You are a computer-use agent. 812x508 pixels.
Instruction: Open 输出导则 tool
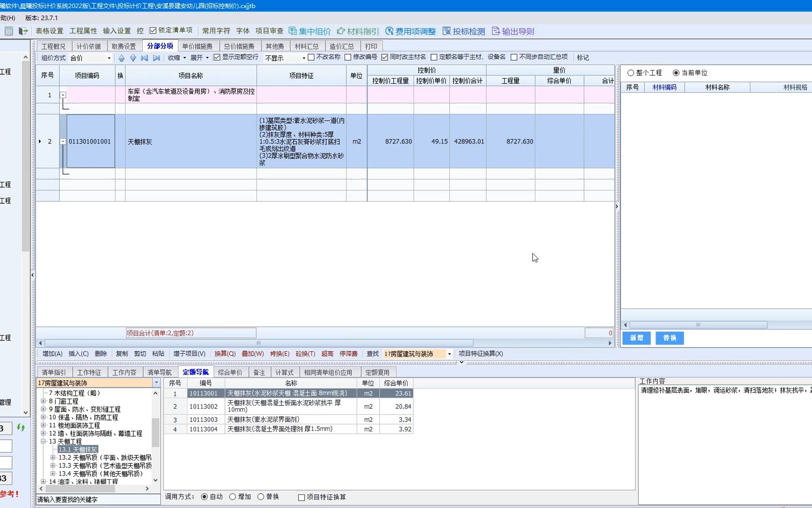[513, 31]
